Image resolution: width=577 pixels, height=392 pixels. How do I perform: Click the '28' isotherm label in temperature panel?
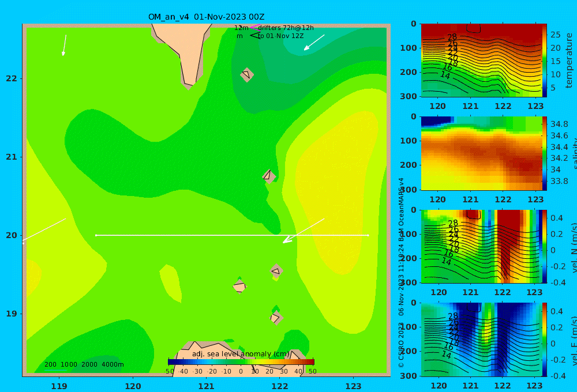(452, 37)
